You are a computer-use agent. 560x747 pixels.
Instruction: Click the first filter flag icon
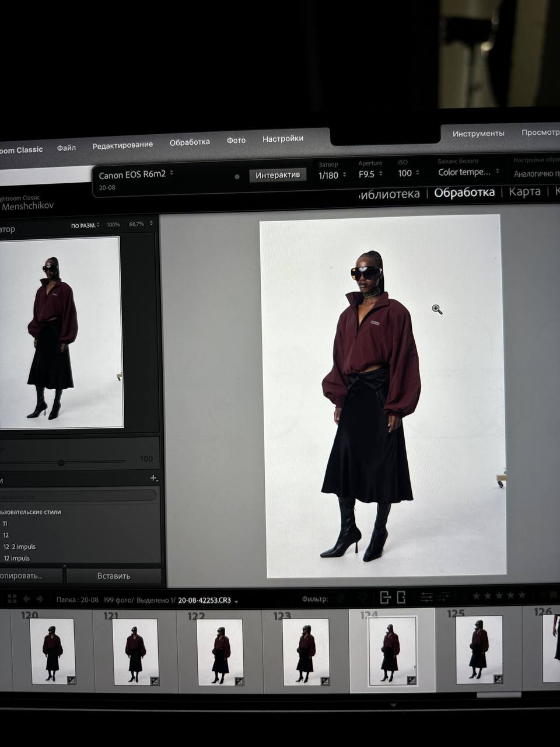click(340, 598)
